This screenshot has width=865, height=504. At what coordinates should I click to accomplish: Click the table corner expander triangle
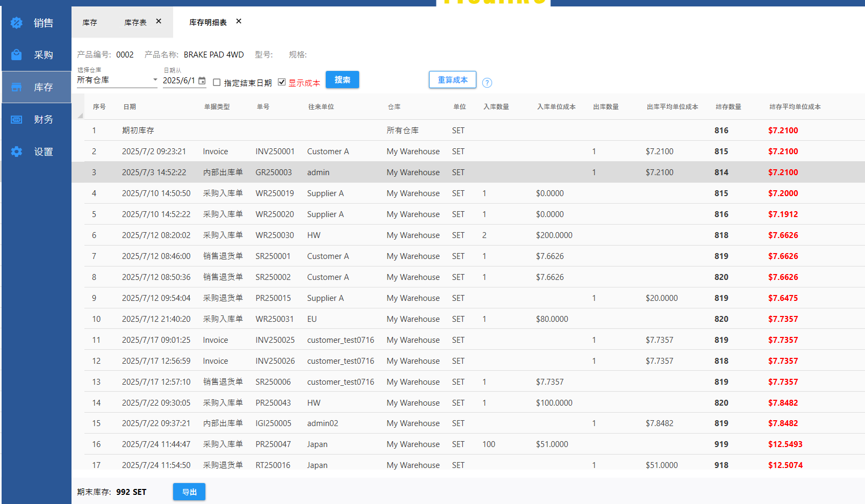80,116
